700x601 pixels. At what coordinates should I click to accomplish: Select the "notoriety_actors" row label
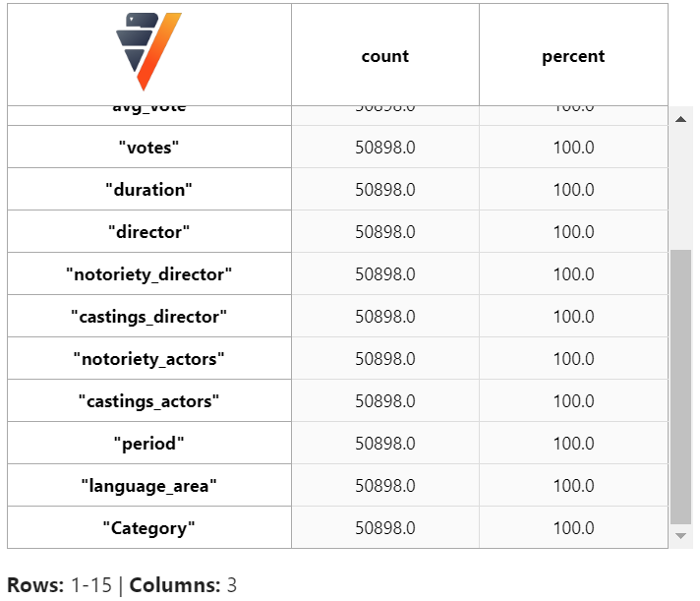coord(148,359)
